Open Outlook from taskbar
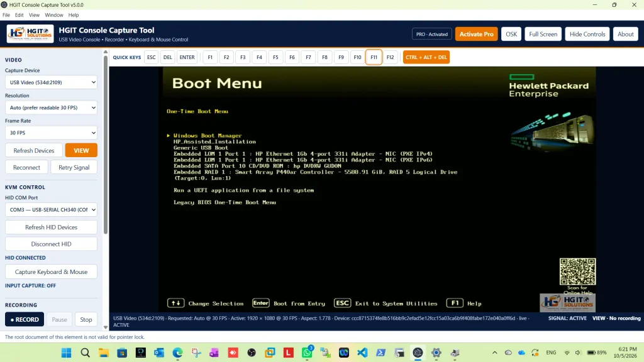 click(159, 353)
